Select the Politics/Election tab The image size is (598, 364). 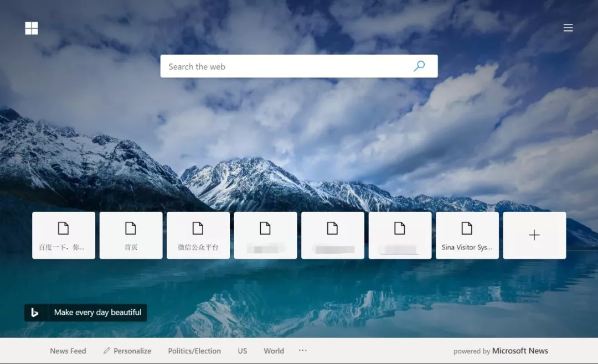(x=194, y=351)
